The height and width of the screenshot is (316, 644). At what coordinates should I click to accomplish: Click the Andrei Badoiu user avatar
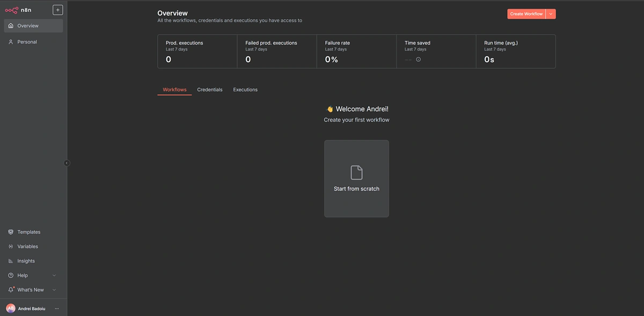[11, 308]
